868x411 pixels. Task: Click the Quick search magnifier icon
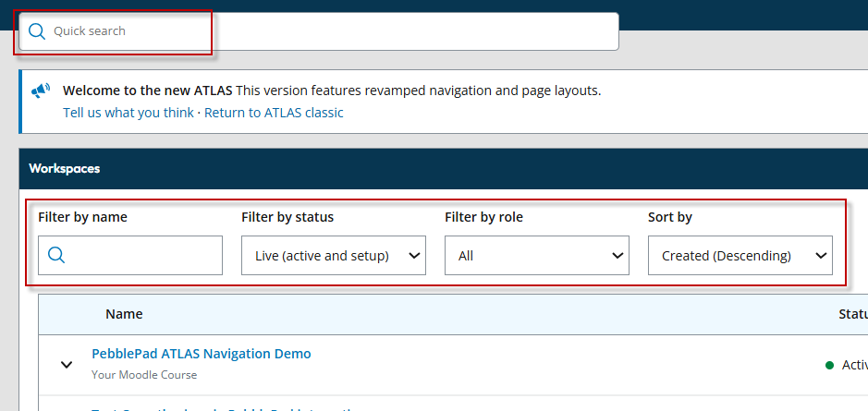tap(37, 31)
